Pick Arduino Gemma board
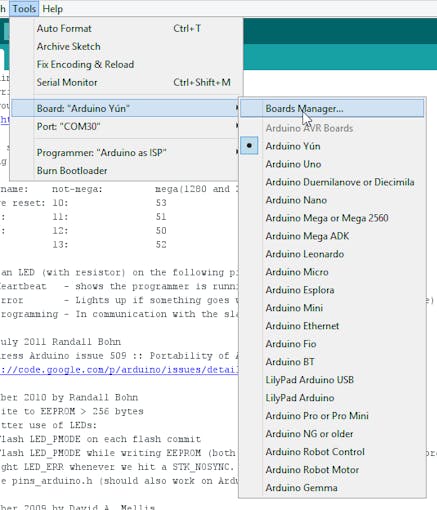437x510 pixels. click(332, 488)
